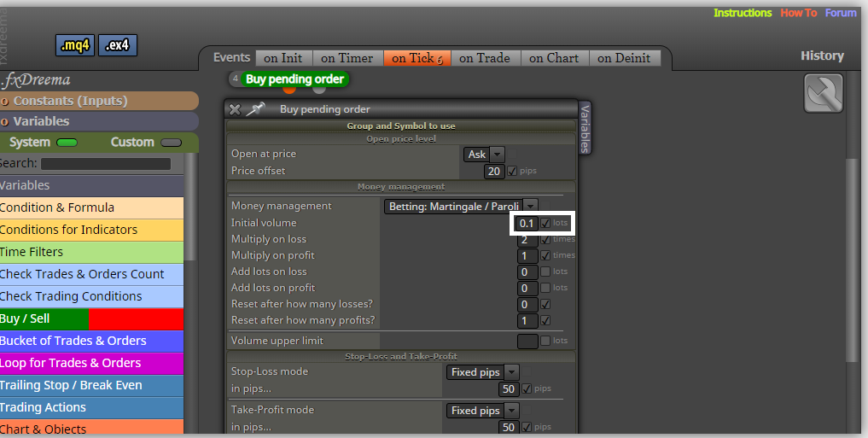Viewport: 868px width, 438px height.
Task: Open Check Trades & Orders Count category
Action: click(x=91, y=274)
